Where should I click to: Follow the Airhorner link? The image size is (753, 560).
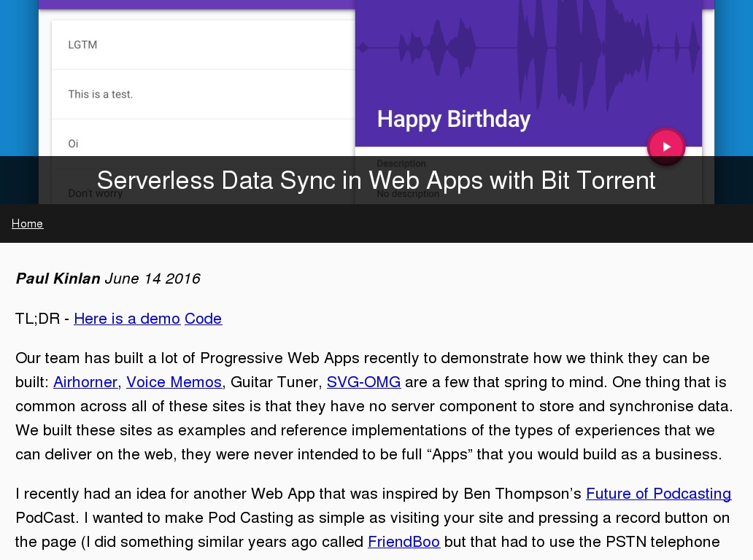click(x=85, y=382)
